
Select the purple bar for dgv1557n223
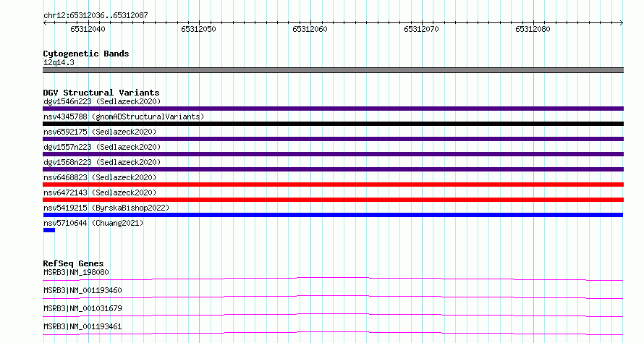[333, 154]
